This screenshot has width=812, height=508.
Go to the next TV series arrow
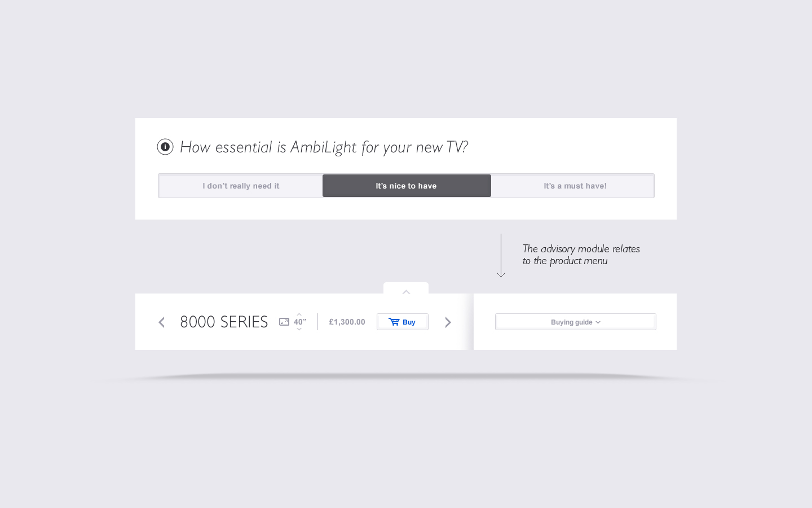[x=448, y=322]
